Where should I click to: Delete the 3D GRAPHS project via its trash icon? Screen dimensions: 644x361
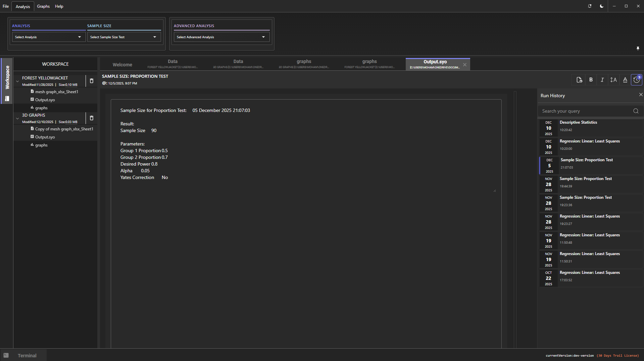click(x=91, y=118)
